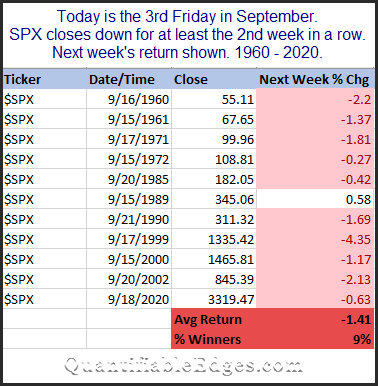Click the -4.35 percent change cell

(315, 239)
